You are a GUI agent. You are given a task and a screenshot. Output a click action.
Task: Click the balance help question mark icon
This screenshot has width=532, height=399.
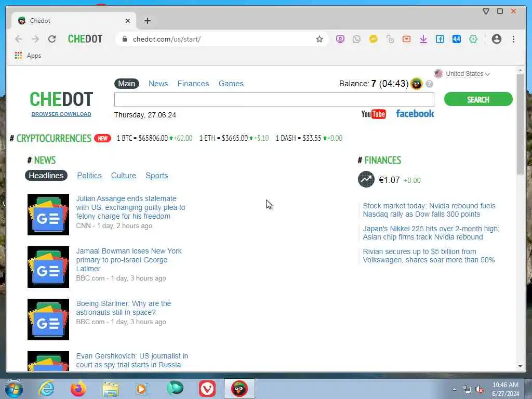click(x=429, y=84)
